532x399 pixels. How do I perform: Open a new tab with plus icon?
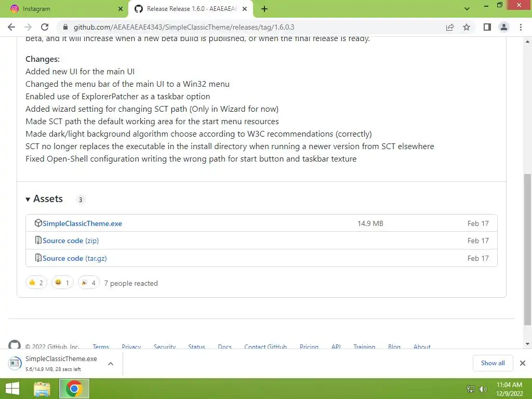coord(264,9)
